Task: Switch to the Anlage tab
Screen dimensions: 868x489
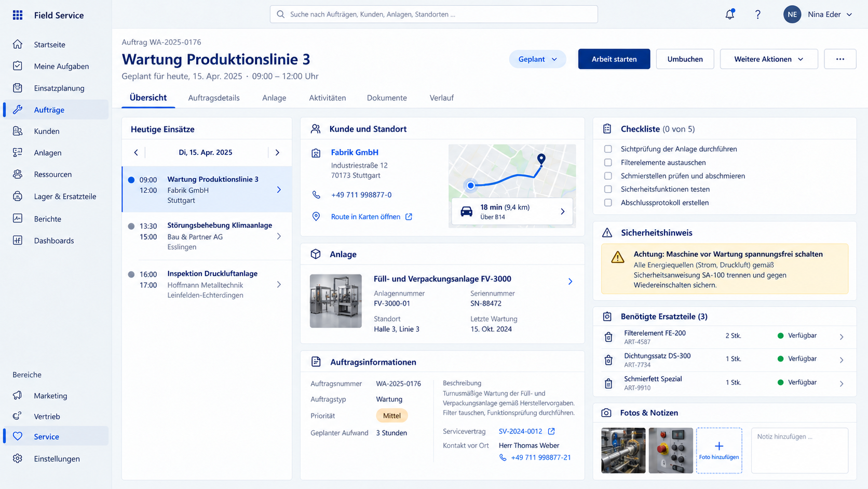Action: click(x=274, y=98)
